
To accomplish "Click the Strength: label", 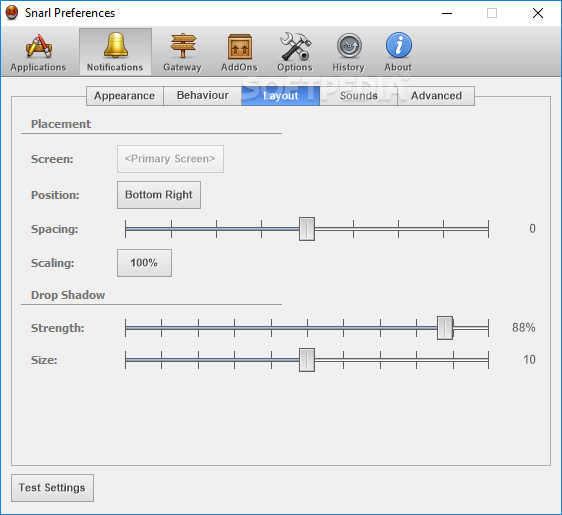I will pos(58,328).
